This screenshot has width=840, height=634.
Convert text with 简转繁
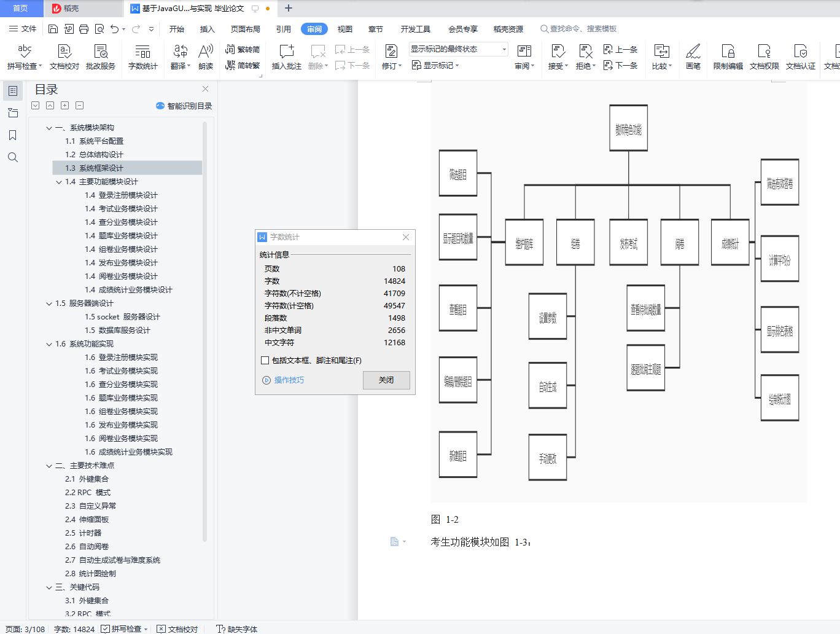point(243,65)
